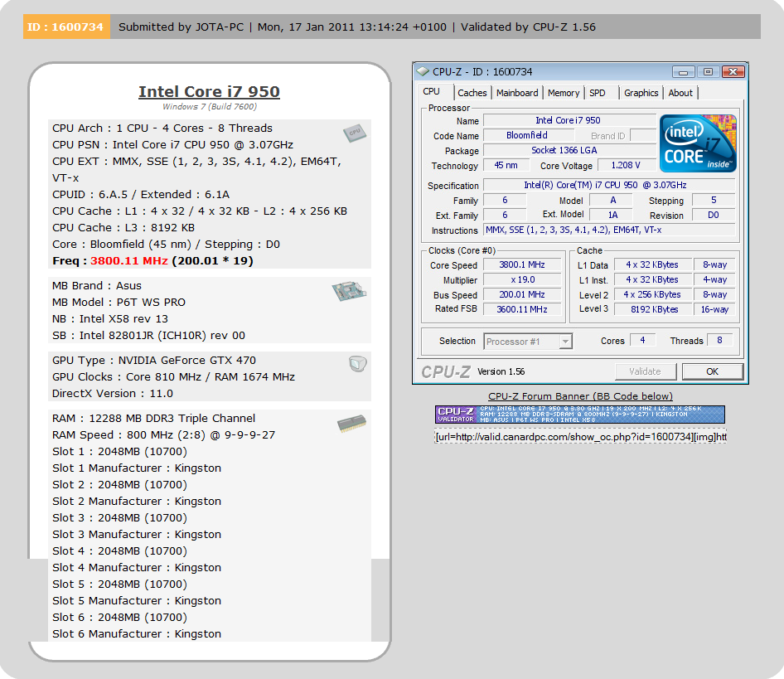Click the Rated FSB 3600.11 MHz field

(522, 309)
